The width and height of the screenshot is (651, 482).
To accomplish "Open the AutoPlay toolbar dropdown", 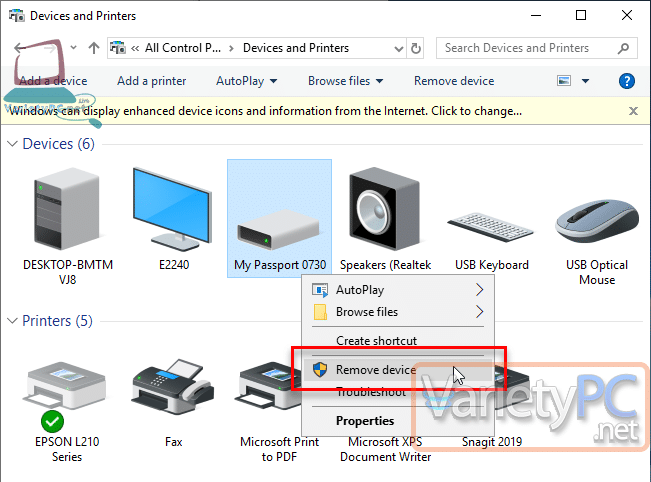I will pos(274,81).
